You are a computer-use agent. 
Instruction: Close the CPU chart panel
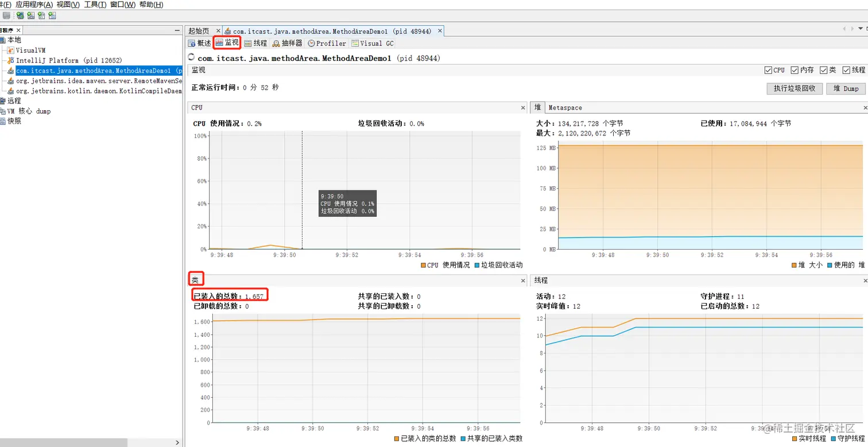pos(522,107)
